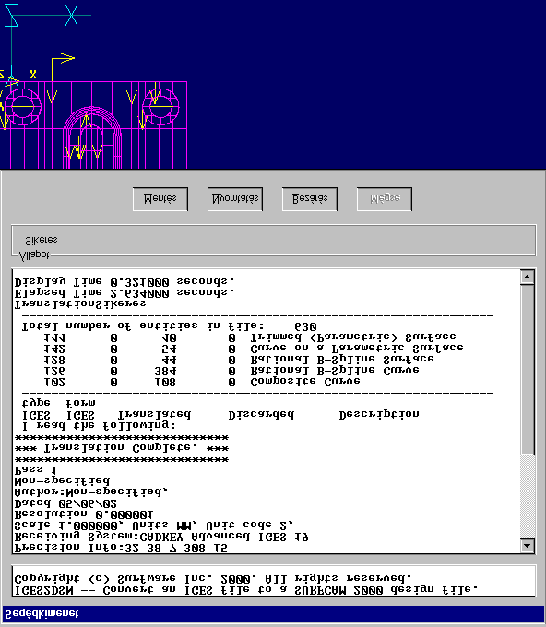This screenshot has width=546, height=627.
Task: Click the 'Trimmed (Parametric) Surface' row
Action: click(250, 338)
